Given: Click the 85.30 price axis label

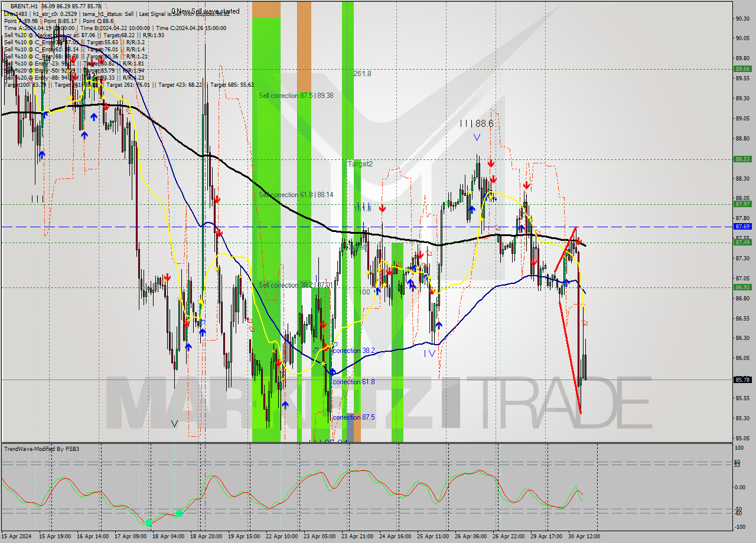Looking at the screenshot, I should pyautogui.click(x=743, y=418).
